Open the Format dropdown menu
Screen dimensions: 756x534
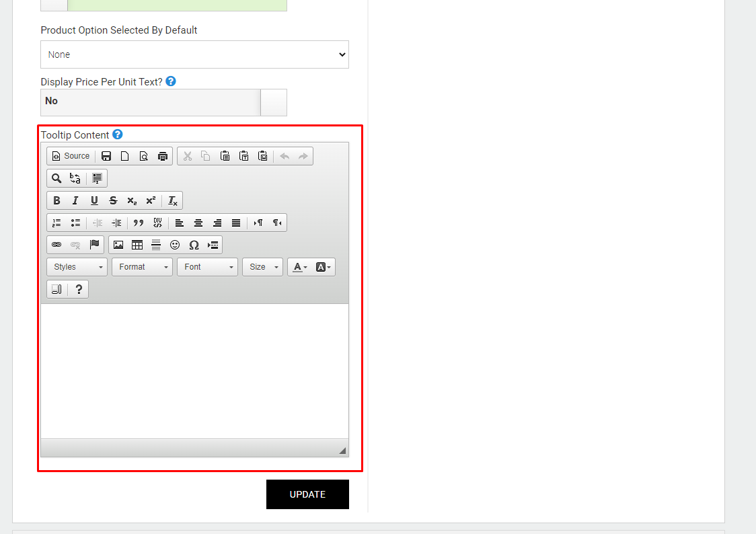click(x=142, y=267)
